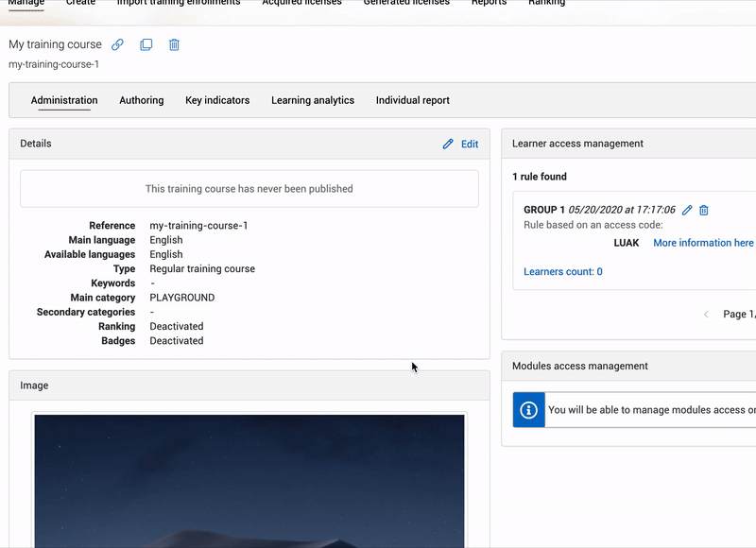The image size is (756, 548).
Task: Click the Edit link in Details
Action: click(470, 145)
